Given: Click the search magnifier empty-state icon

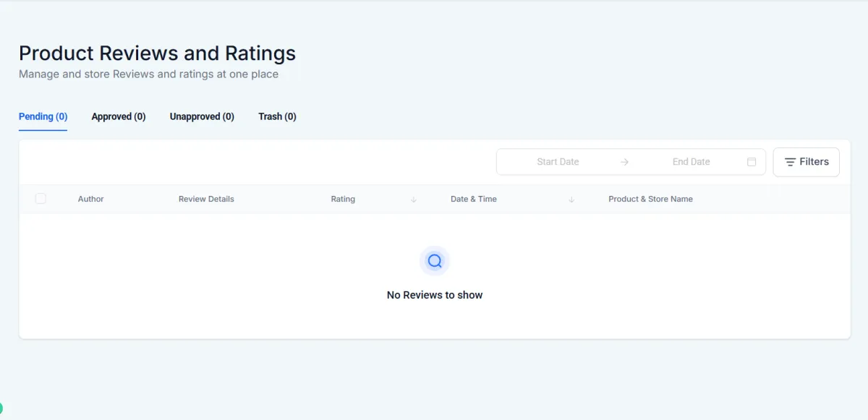Looking at the screenshot, I should click(x=435, y=261).
